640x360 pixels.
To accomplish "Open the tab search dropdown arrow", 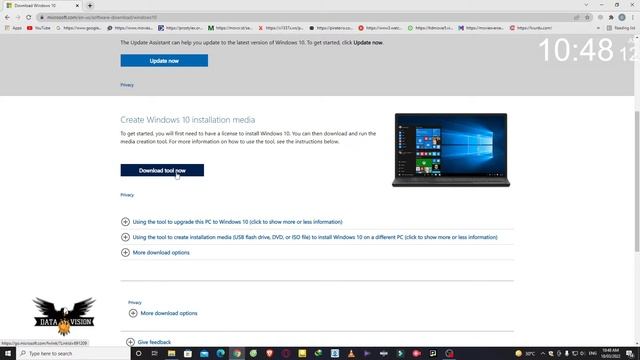I will (x=586, y=5).
